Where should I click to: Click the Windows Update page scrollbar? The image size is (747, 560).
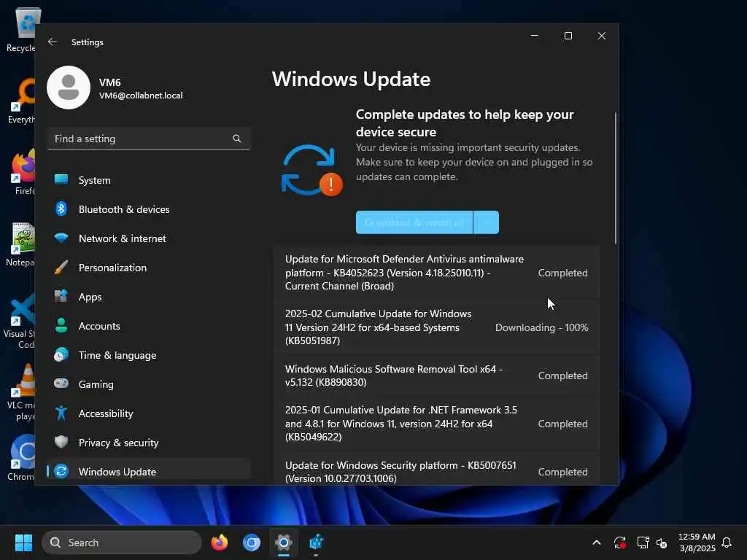[616, 178]
